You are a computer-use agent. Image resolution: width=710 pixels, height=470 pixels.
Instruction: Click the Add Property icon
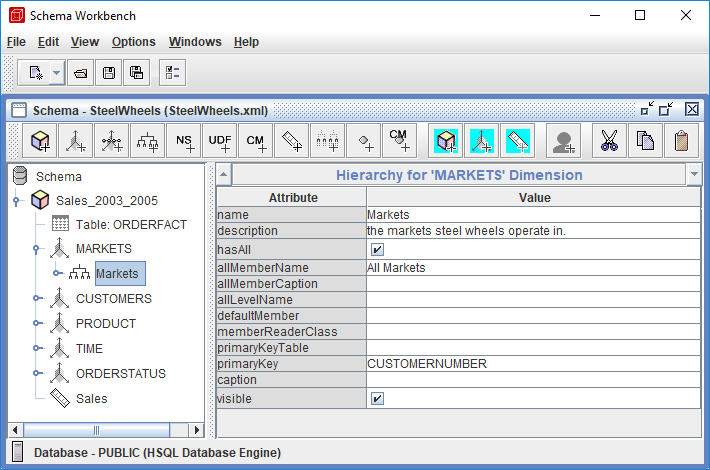pyautogui.click(x=364, y=141)
